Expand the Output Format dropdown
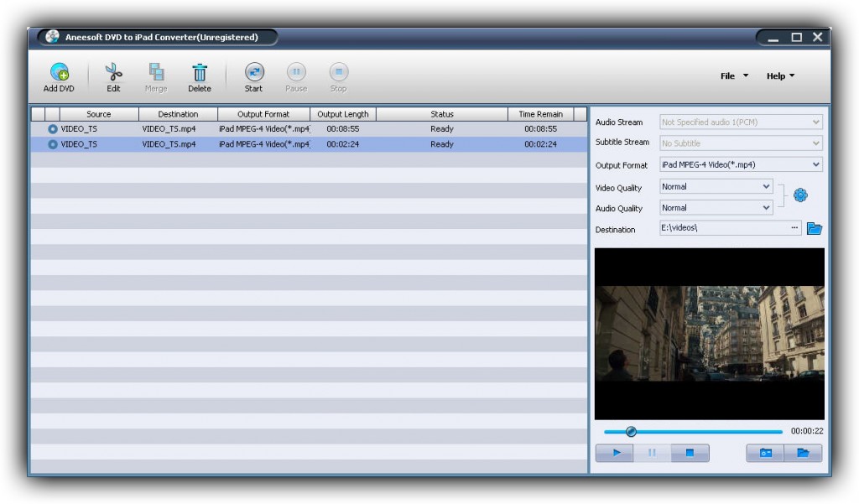The width and height of the screenshot is (859, 504). [741, 164]
